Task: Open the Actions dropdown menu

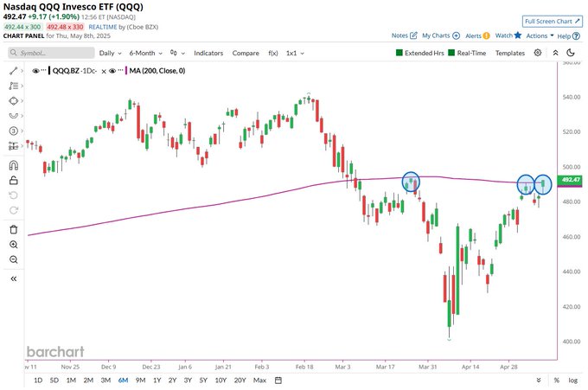Action: point(539,36)
